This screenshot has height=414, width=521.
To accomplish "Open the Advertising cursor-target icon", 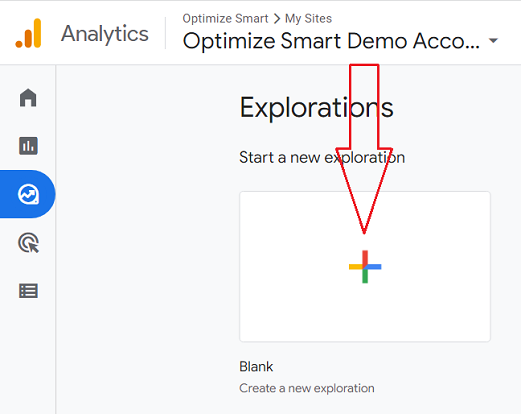I will coord(28,243).
